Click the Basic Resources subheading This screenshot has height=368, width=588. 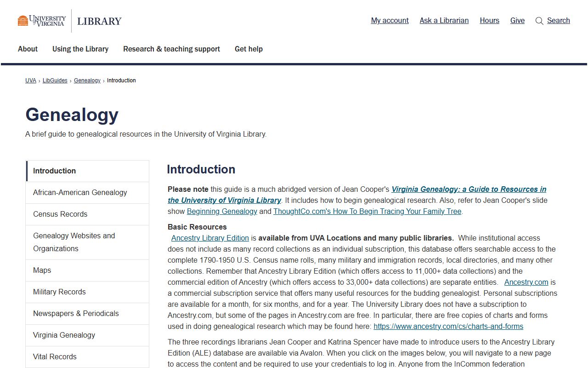pos(197,227)
